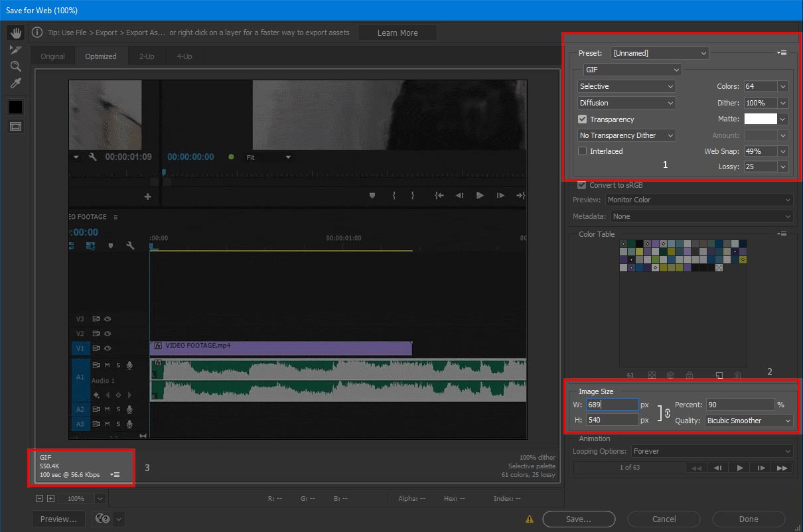Expand the Looping Options dropdown
803x532 pixels.
[711, 451]
